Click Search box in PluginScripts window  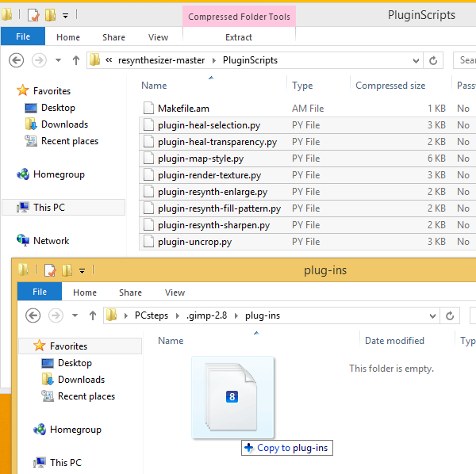tap(464, 60)
